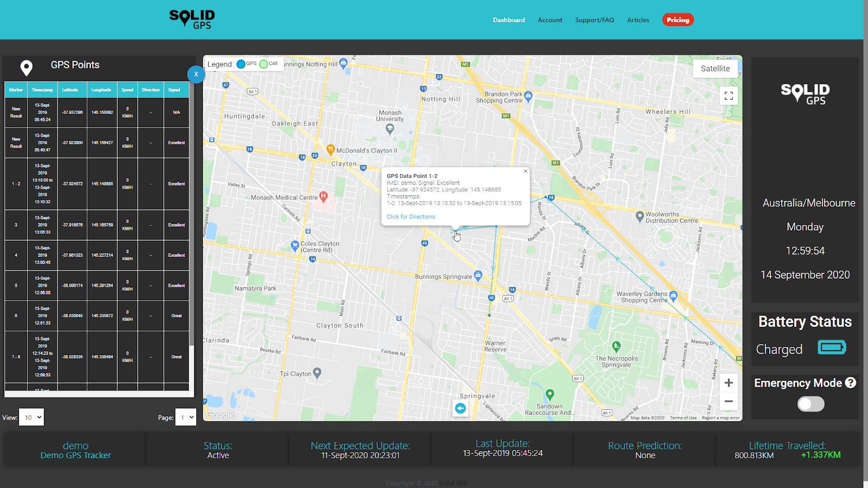Click the red Pricing button
The image size is (868, 488).
point(678,20)
